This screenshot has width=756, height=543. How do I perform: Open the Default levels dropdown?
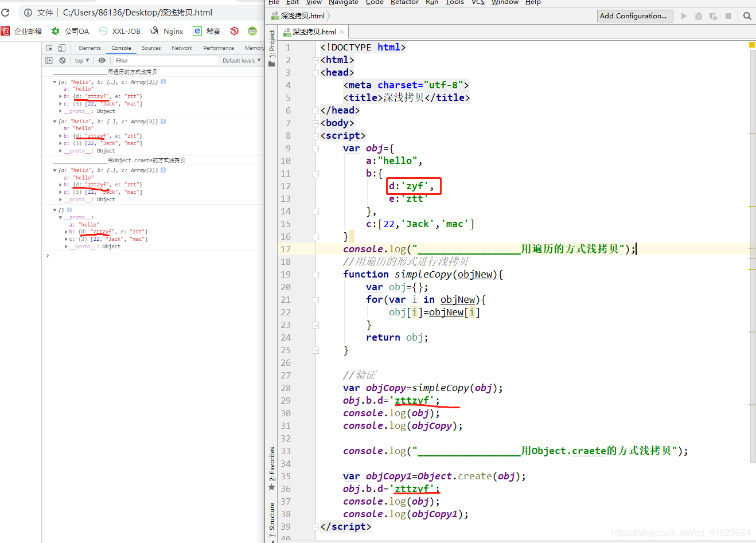coord(241,60)
